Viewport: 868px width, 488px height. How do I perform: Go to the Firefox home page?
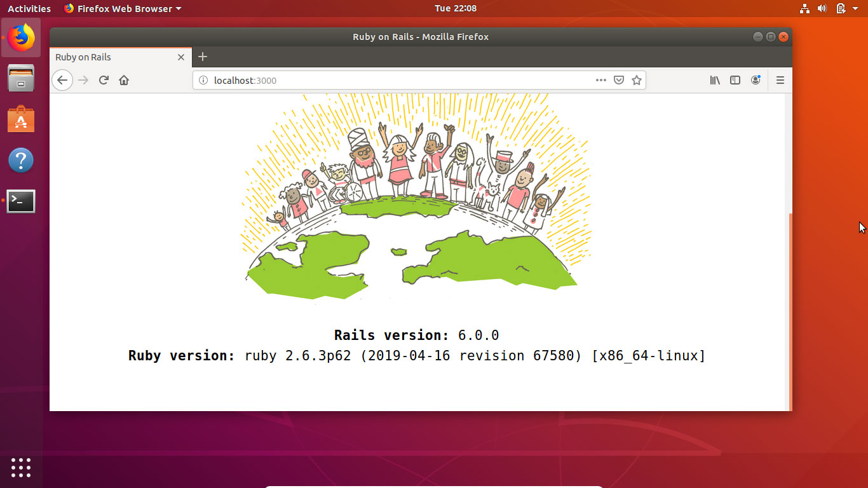[x=124, y=80]
